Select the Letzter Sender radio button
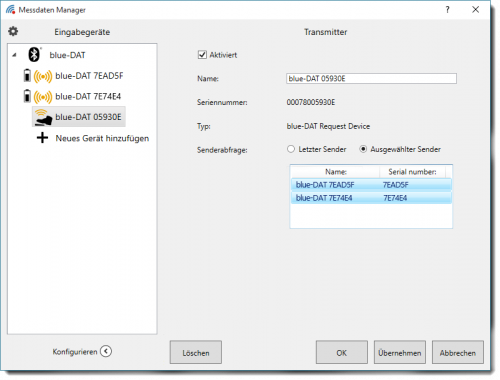 pos(291,149)
